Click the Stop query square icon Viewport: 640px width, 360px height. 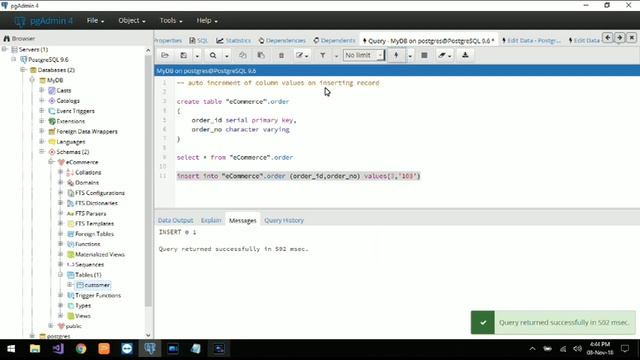click(424, 55)
